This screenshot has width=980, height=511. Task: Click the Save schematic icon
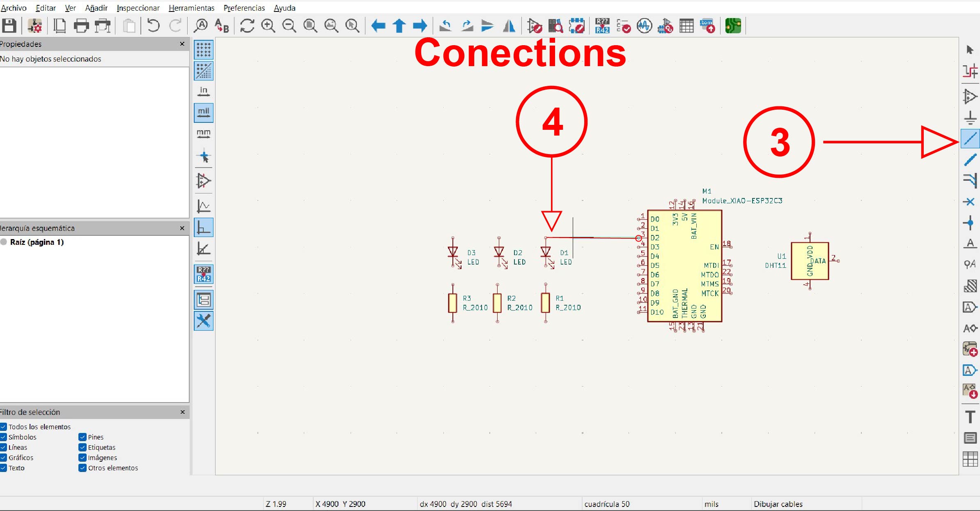coord(9,26)
